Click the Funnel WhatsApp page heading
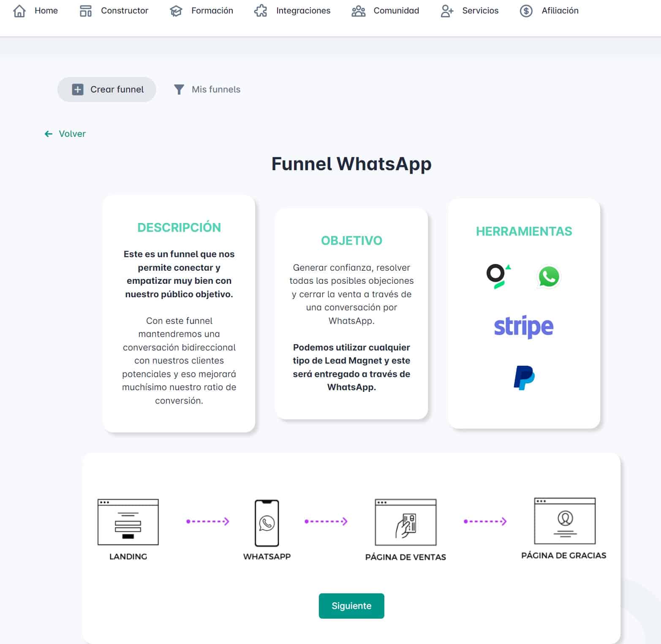The width and height of the screenshot is (661, 644). coord(351,164)
